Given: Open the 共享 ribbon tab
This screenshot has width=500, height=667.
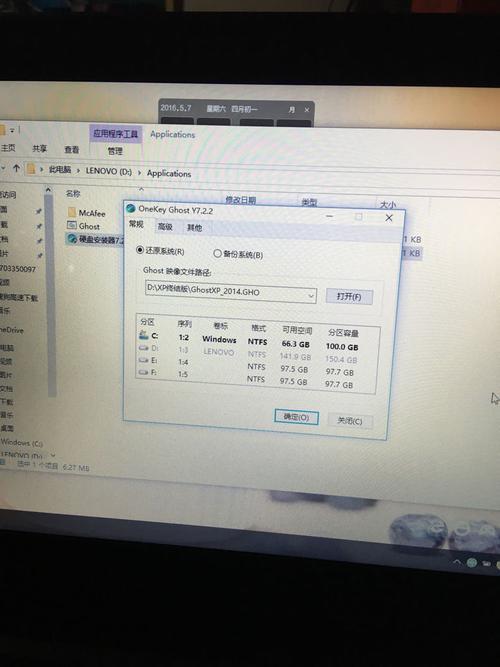Looking at the screenshot, I should (x=40, y=148).
